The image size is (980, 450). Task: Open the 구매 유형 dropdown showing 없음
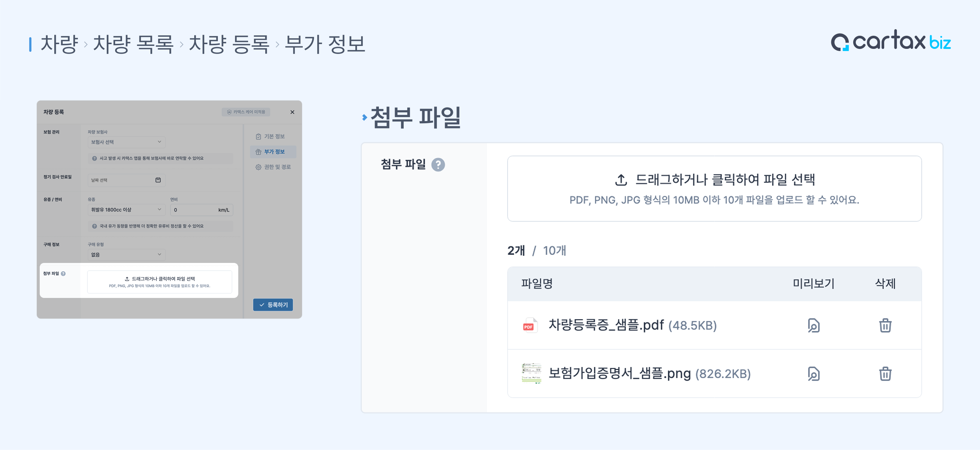coord(126,255)
